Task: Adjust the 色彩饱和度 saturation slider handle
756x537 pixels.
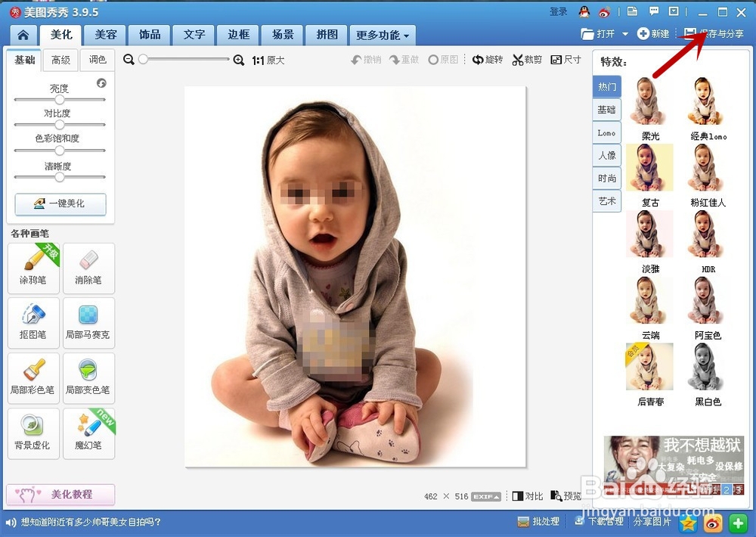Action: click(59, 150)
